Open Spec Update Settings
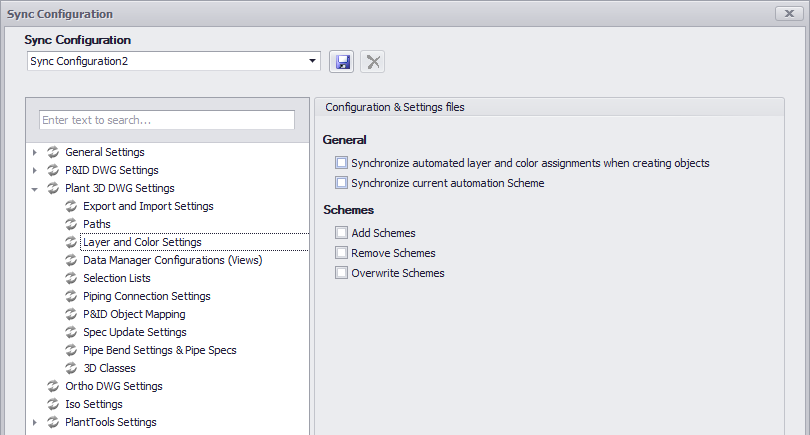Viewport: 810px width, 435px height. 135,332
